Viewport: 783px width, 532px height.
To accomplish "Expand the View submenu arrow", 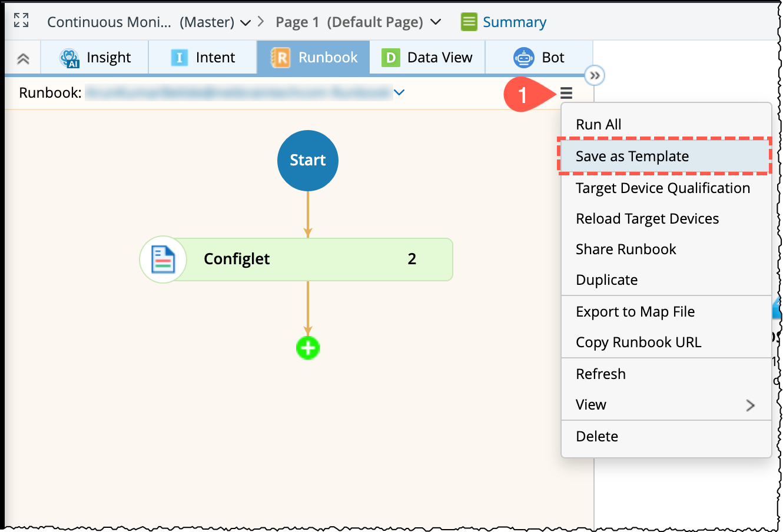I will click(750, 405).
